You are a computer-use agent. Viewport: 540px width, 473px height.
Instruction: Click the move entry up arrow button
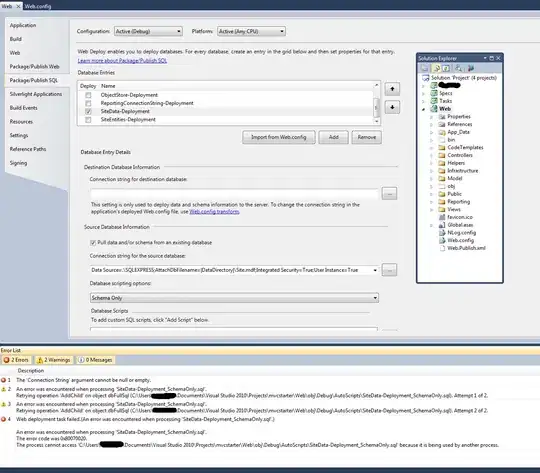click(392, 89)
